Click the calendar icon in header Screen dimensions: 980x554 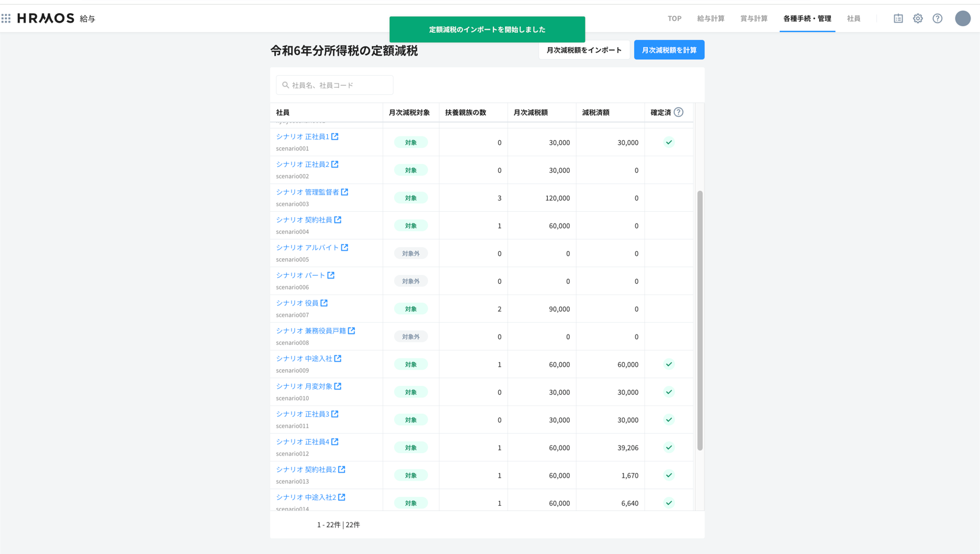898,18
